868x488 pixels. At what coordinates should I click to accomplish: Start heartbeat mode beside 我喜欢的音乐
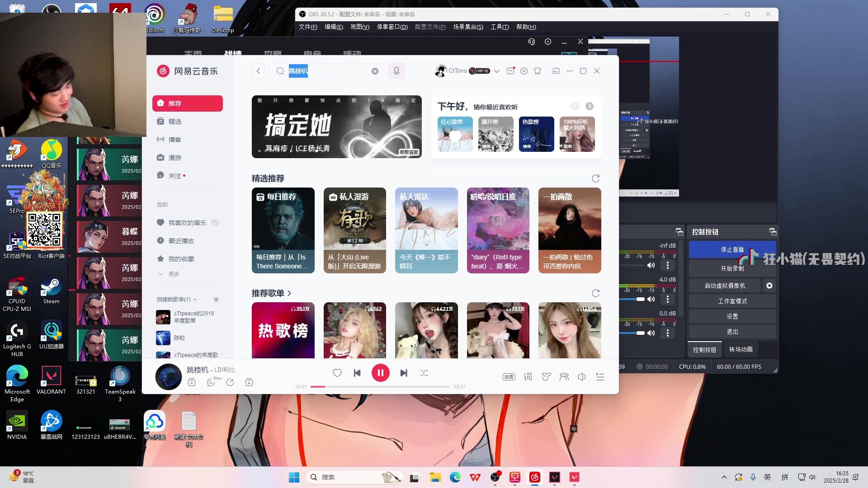tap(215, 223)
